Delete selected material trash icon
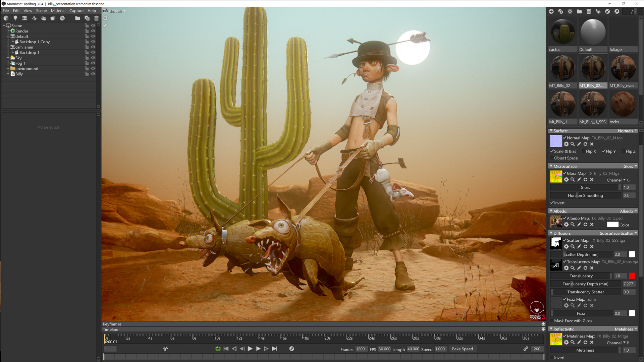This screenshot has width=644, height=362. click(x=589, y=11)
